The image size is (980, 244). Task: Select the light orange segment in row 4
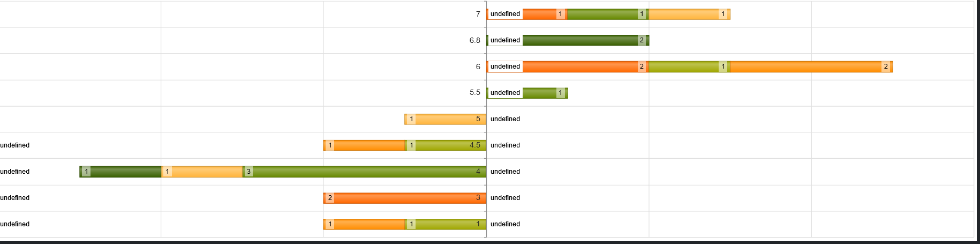tap(203, 172)
